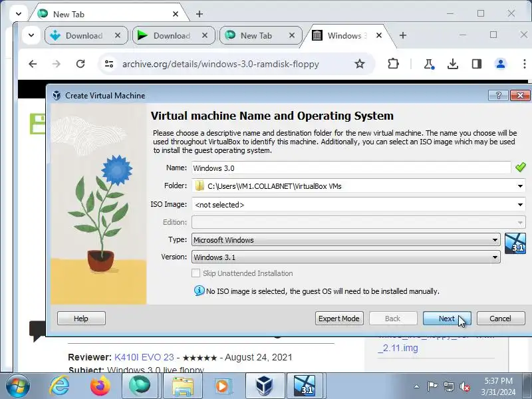532x399 pixels.
Task: Bookmark this page with the star icon
Action: (x=360, y=64)
